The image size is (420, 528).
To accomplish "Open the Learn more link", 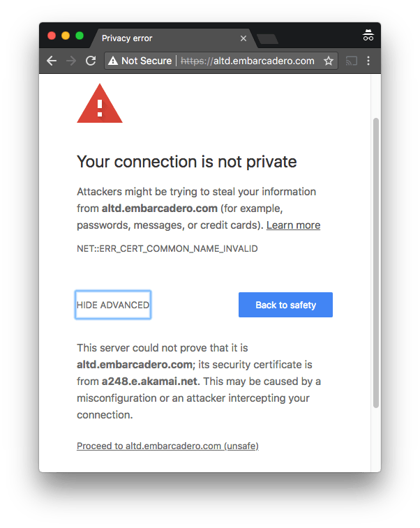I will click(293, 225).
